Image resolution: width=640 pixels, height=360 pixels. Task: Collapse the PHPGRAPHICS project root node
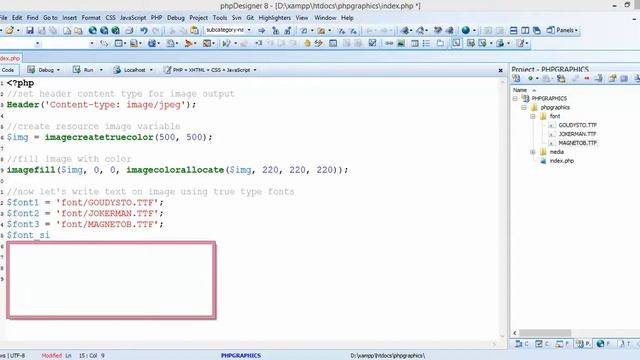click(515, 98)
